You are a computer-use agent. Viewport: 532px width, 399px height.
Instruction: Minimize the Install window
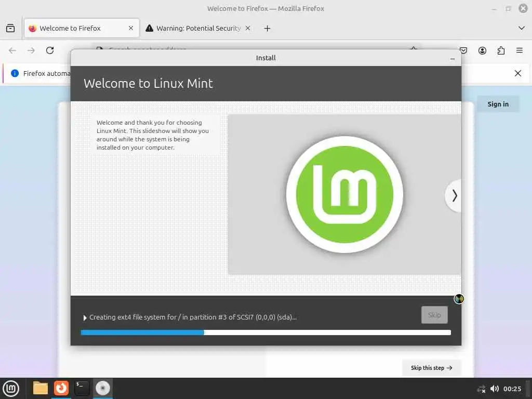tap(453, 58)
